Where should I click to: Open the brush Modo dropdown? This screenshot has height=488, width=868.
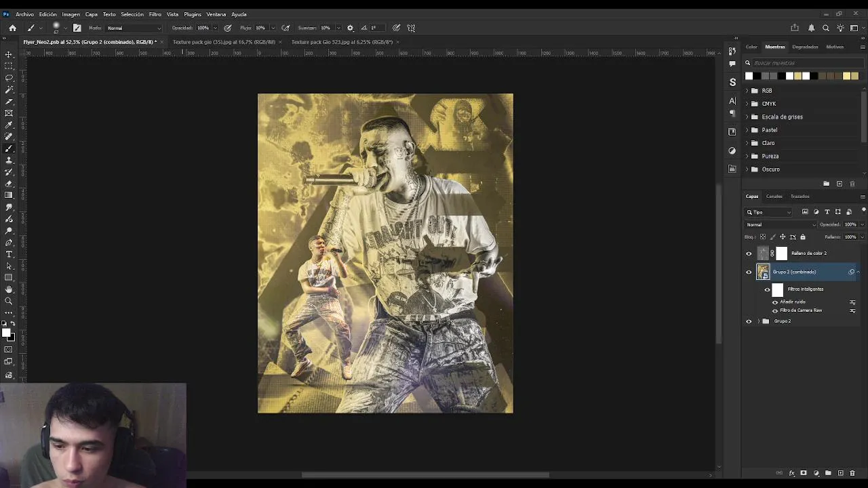click(134, 28)
